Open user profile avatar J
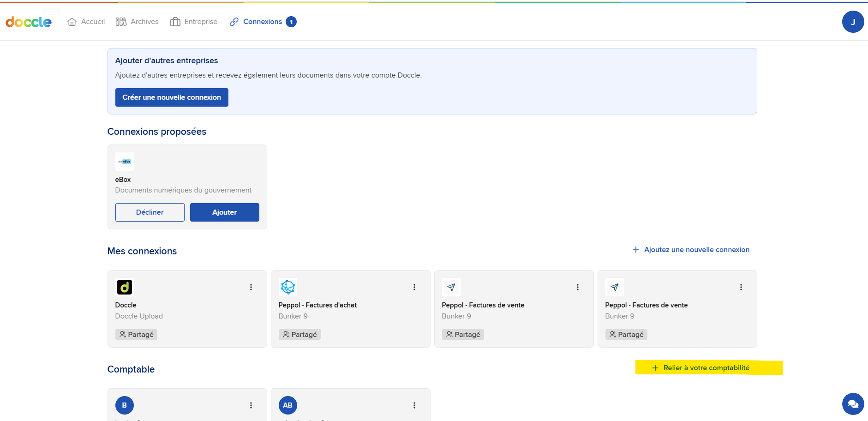This screenshot has width=868, height=421. pos(853,22)
